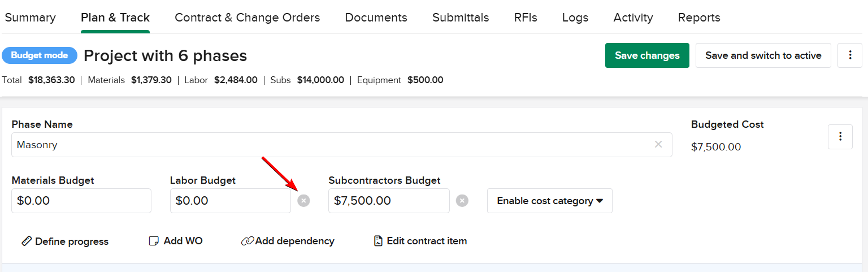Clear the Phase Name field with X icon
The height and width of the screenshot is (272, 868).
point(658,144)
